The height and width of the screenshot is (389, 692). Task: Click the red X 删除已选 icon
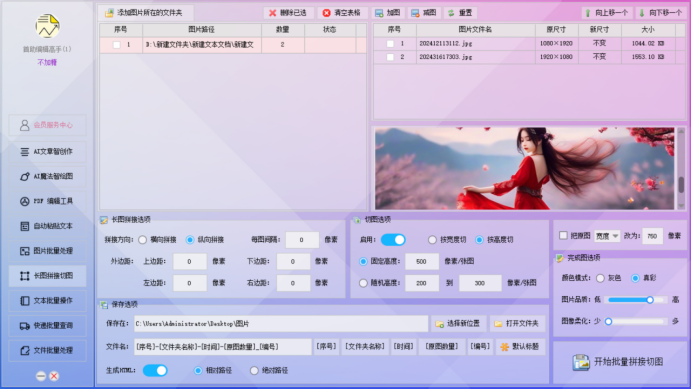point(272,13)
